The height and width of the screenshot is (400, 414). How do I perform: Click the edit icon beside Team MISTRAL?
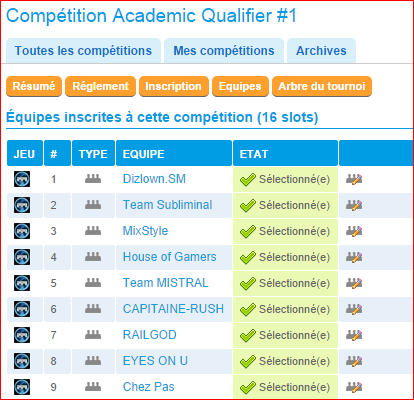[x=354, y=283]
